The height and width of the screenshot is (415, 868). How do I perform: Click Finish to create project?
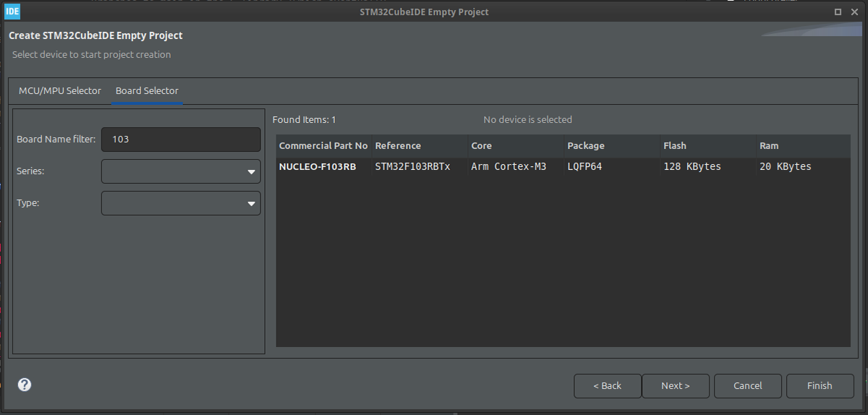click(x=820, y=385)
